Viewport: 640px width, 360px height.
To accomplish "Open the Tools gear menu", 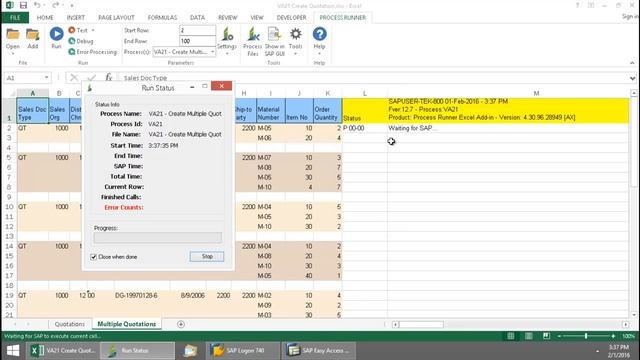I will (296, 41).
